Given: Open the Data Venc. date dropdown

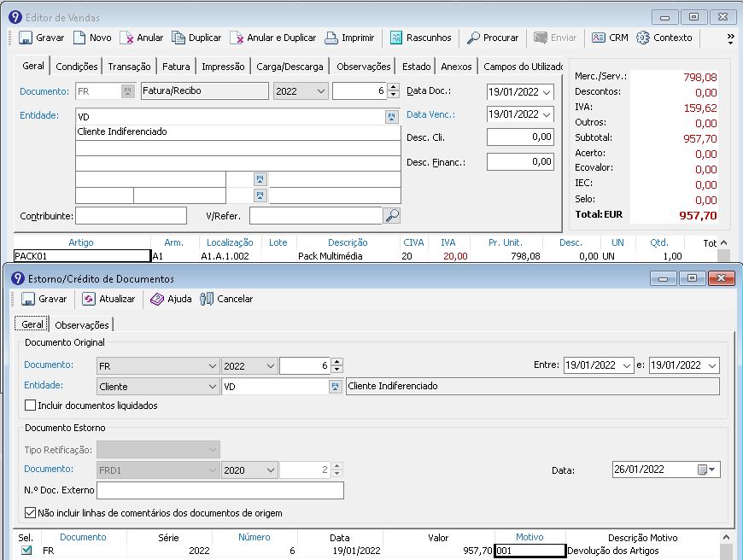Looking at the screenshot, I should pos(547,114).
